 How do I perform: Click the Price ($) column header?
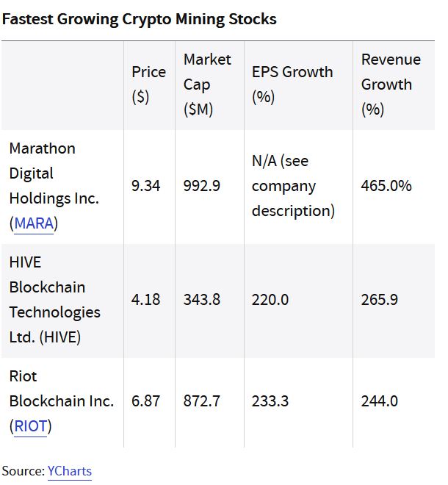[x=148, y=85]
